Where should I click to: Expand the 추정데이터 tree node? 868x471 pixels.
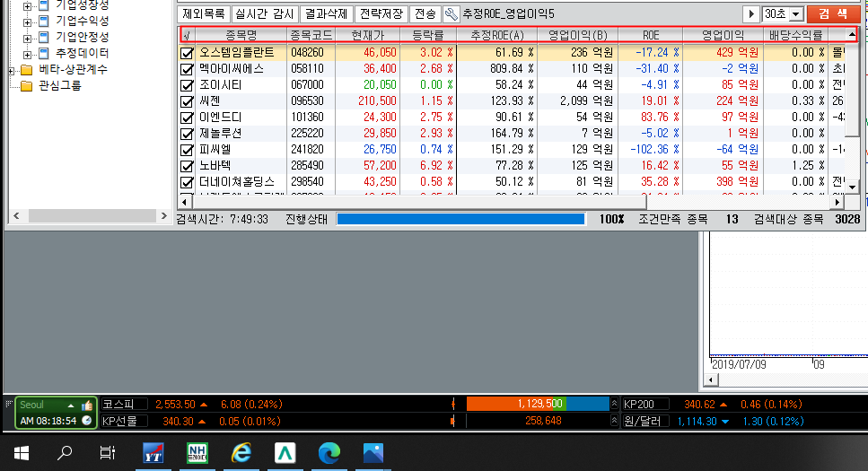click(28, 53)
